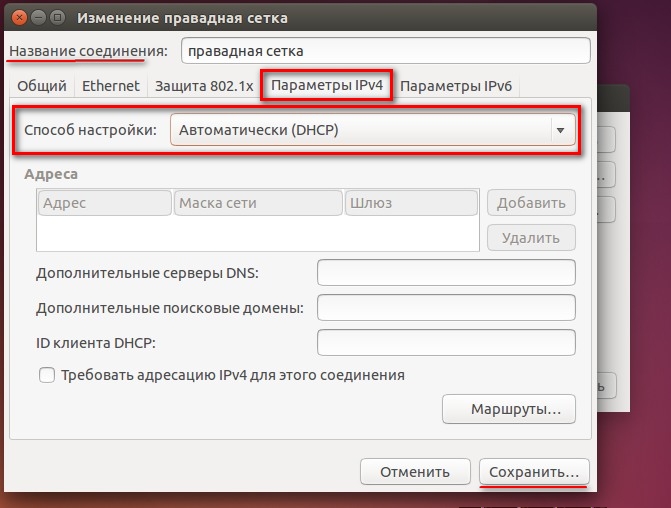This screenshot has height=508, width=671.
Task: Enable Требовать адресацию IPv4 checkbox
Action: 47,375
